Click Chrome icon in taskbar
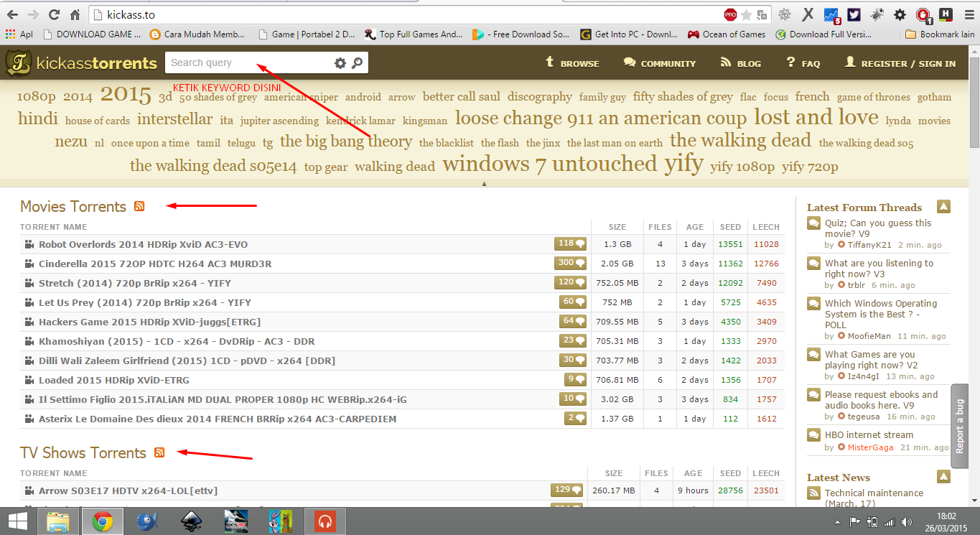This screenshot has width=980, height=535. tap(102, 521)
